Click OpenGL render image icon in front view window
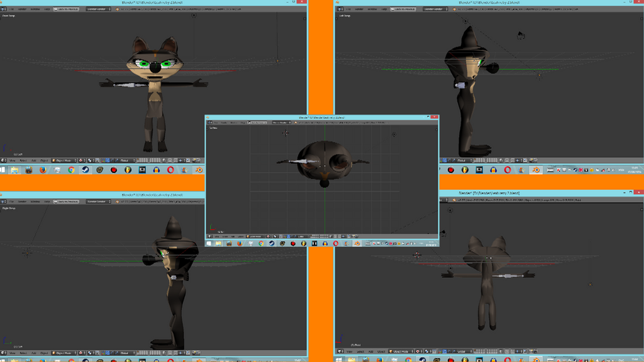This screenshot has width=644, height=362. (x=194, y=160)
